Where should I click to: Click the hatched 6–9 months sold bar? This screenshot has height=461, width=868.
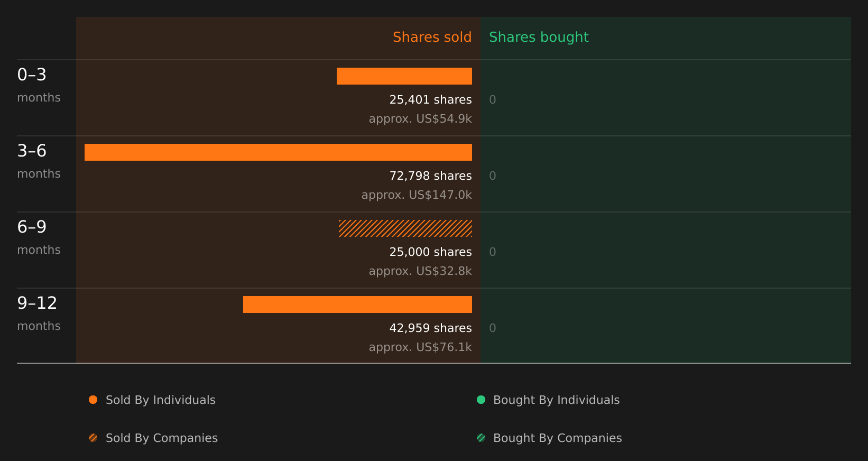[x=405, y=228]
